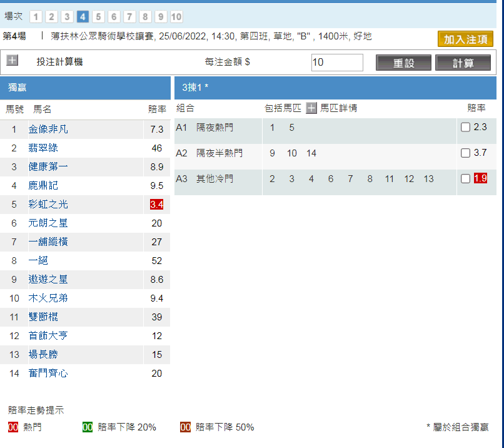Click the red 3.4 odds for horse 5

[x=156, y=205]
